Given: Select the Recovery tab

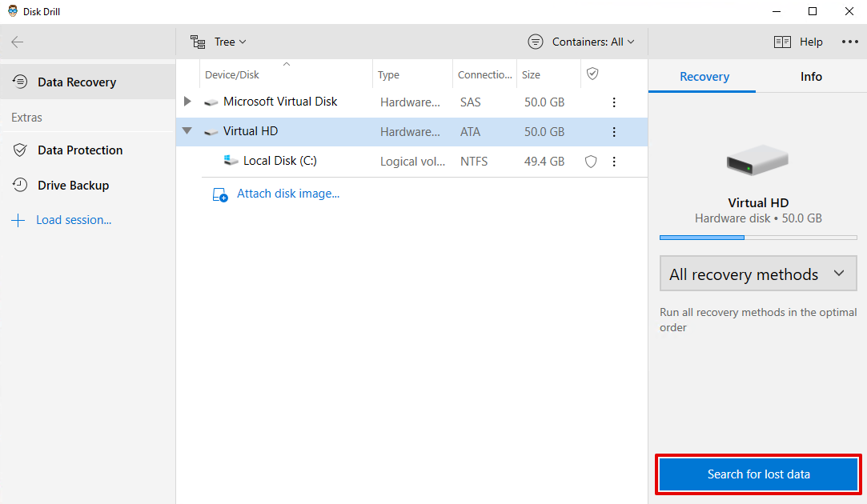Looking at the screenshot, I should coord(703,77).
